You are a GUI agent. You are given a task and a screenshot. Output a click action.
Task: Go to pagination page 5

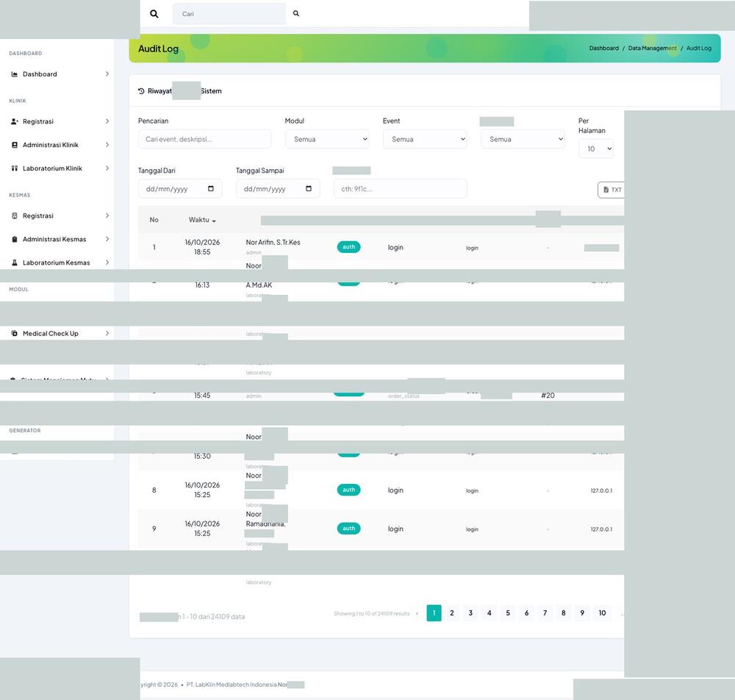(508, 612)
